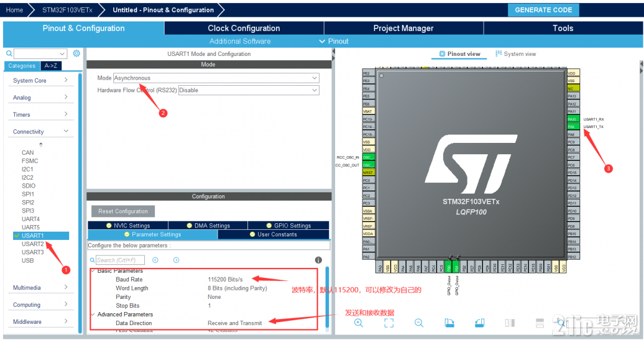Open the categories settings gear icon
This screenshot has height=340, width=644.
76,54
